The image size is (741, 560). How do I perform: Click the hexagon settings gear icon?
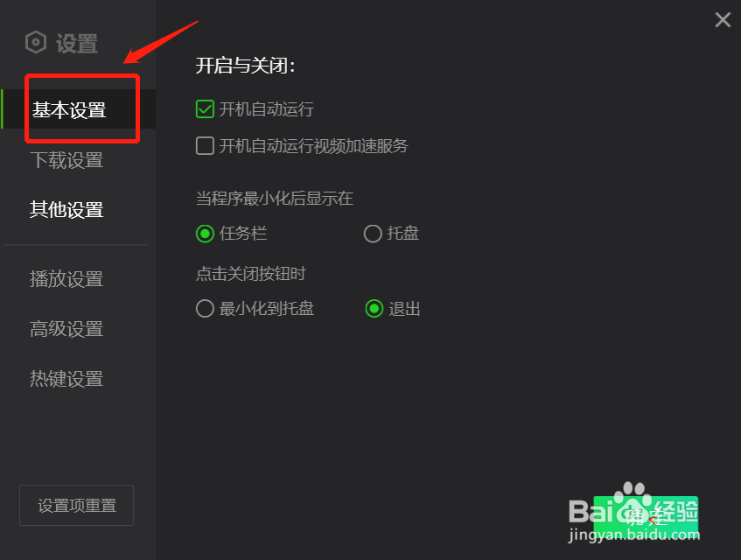tap(36, 43)
